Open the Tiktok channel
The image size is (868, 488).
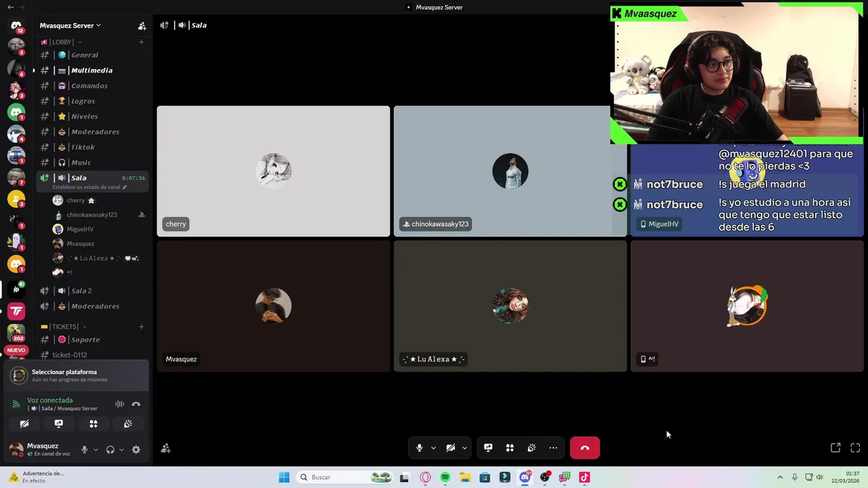(92, 147)
